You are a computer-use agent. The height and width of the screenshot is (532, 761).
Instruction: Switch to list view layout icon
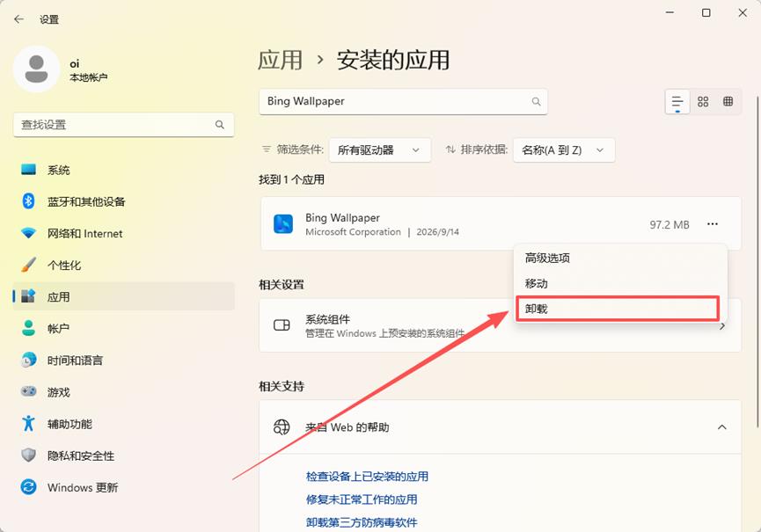point(677,102)
